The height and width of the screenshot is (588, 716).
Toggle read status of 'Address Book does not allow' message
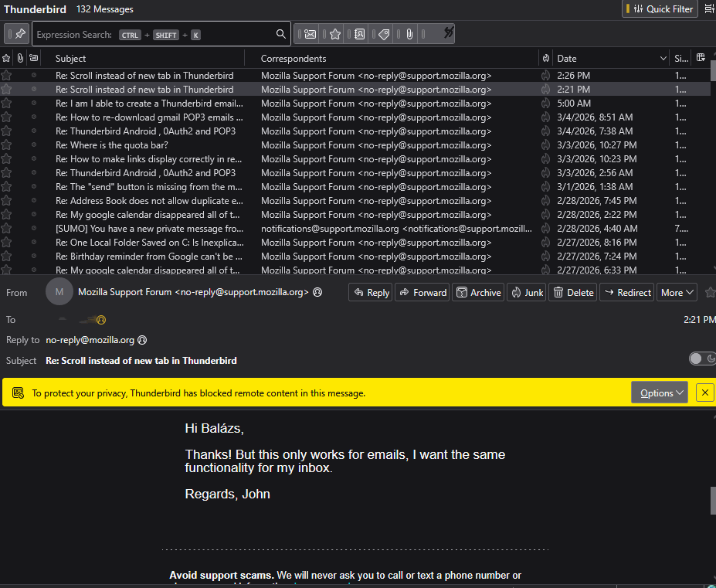pos(34,201)
